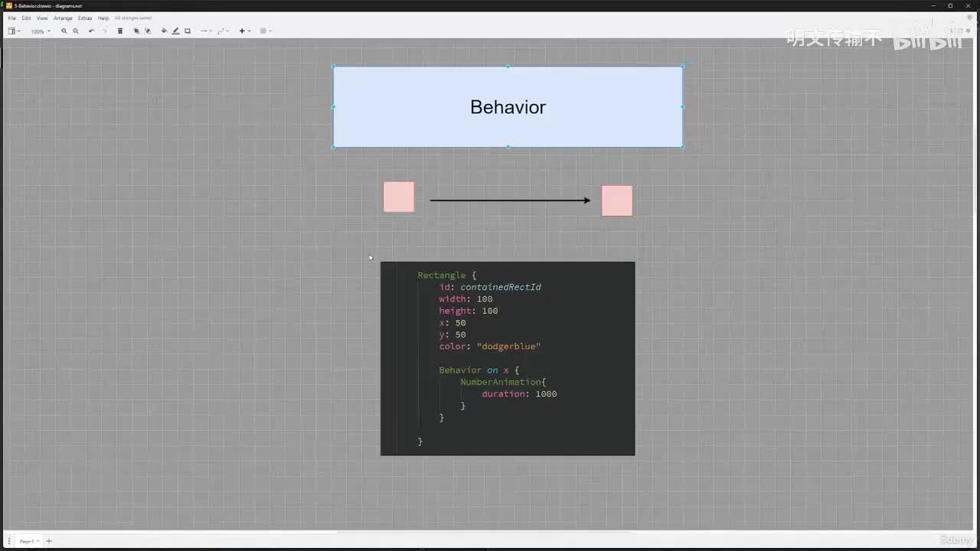Delete the selected shape with trash icon

(x=120, y=31)
